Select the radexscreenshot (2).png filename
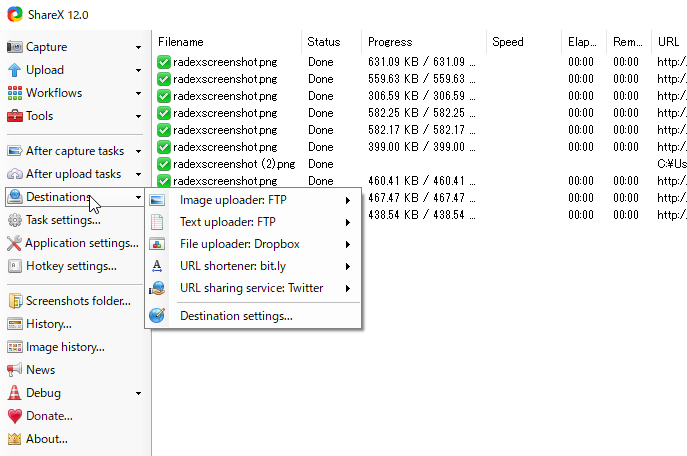687x456 pixels. tap(234, 164)
